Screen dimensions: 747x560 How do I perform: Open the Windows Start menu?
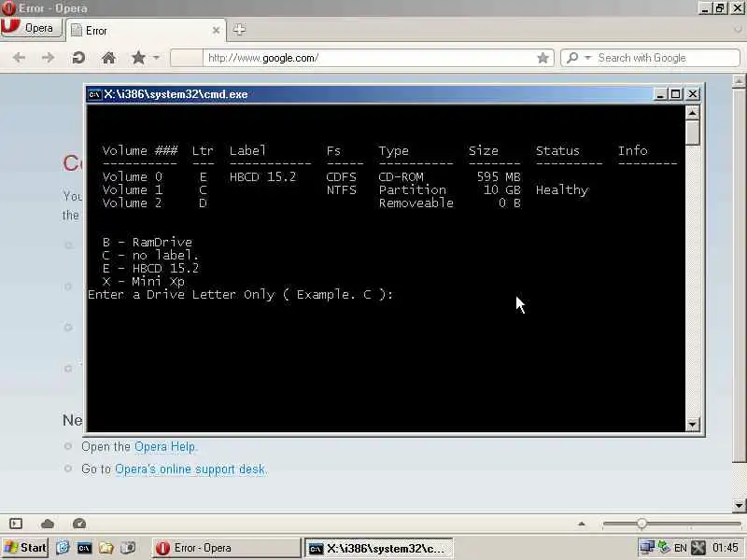[x=25, y=548]
